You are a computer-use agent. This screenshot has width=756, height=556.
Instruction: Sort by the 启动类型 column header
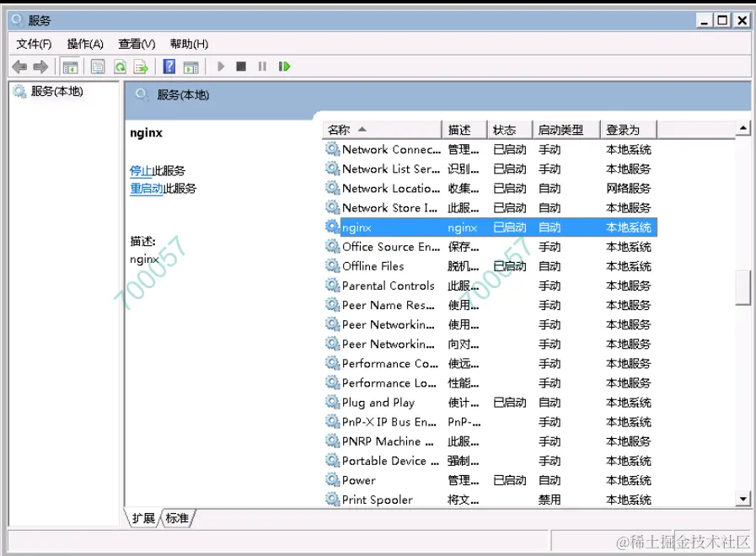click(x=566, y=130)
